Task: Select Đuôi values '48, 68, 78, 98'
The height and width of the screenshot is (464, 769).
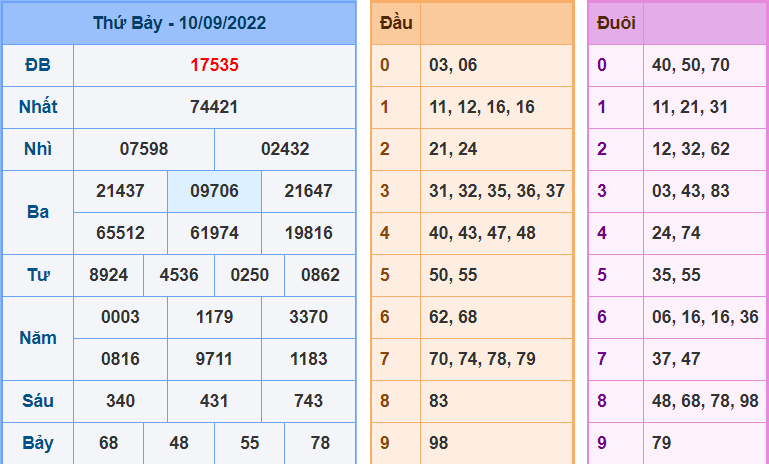Action: (x=705, y=401)
